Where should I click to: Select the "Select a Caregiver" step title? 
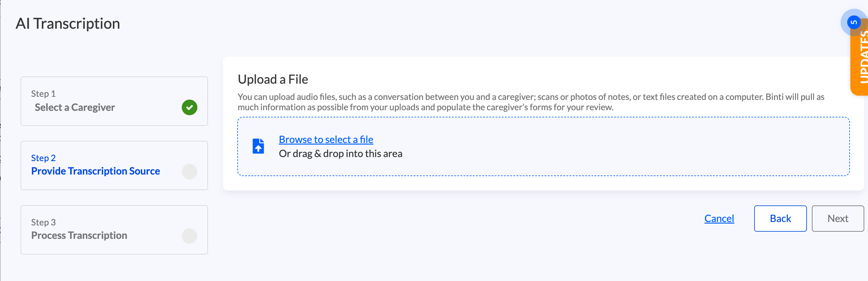[75, 107]
